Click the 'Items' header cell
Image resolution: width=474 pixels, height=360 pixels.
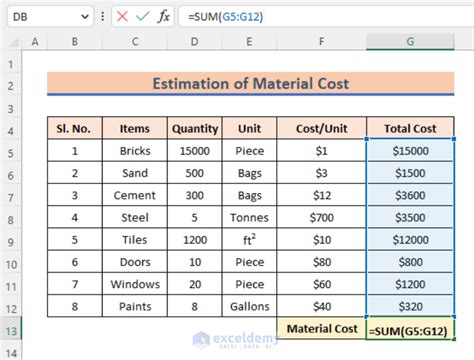pyautogui.click(x=135, y=128)
